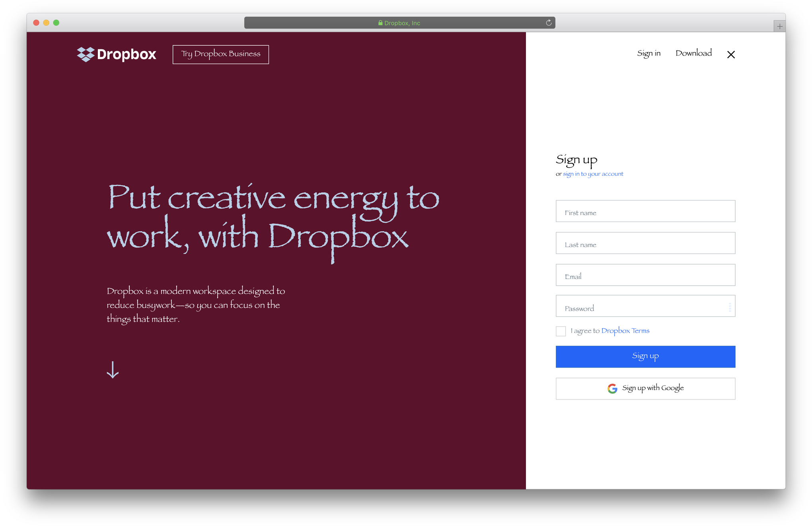The image size is (812, 526).
Task: Open the Dropbox Terms link
Action: 625,331
